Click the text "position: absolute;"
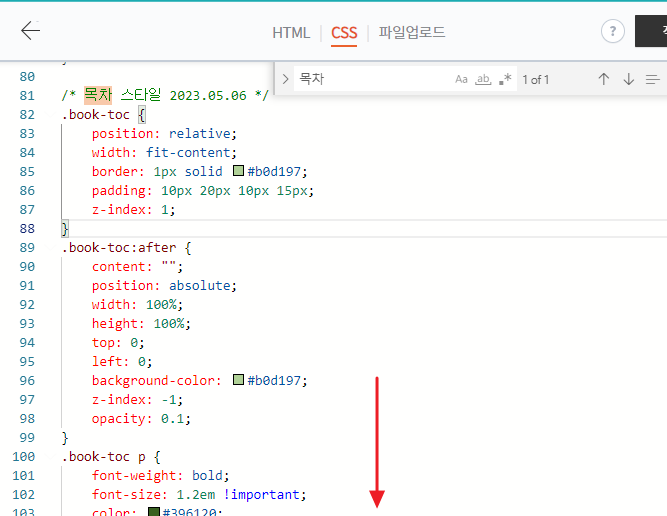This screenshot has width=667, height=516. (164, 285)
